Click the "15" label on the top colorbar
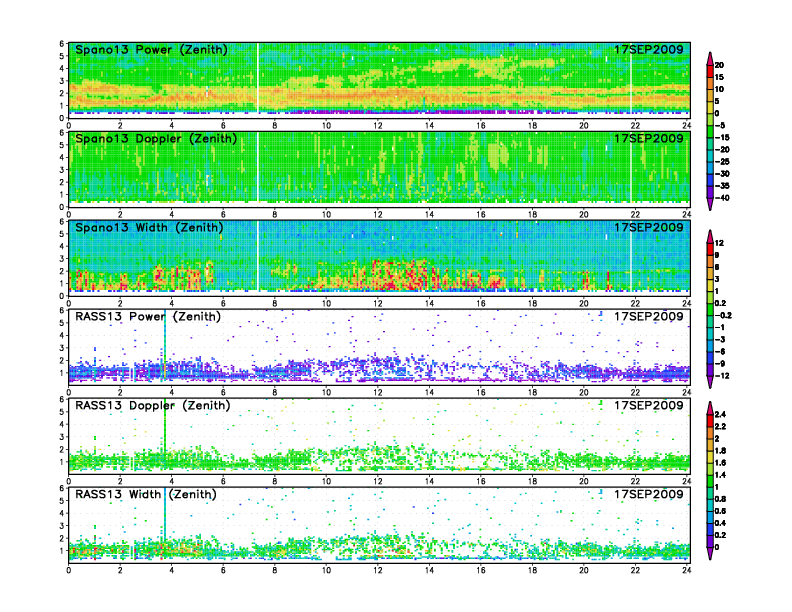The image size is (792, 612). (x=719, y=77)
